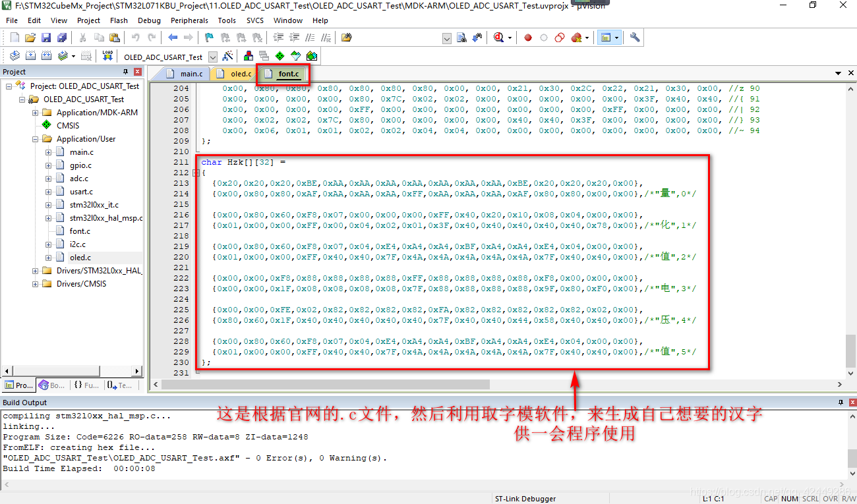Viewport: 857px width, 504px height.
Task: Click the Save All icon
Action: pyautogui.click(x=62, y=38)
